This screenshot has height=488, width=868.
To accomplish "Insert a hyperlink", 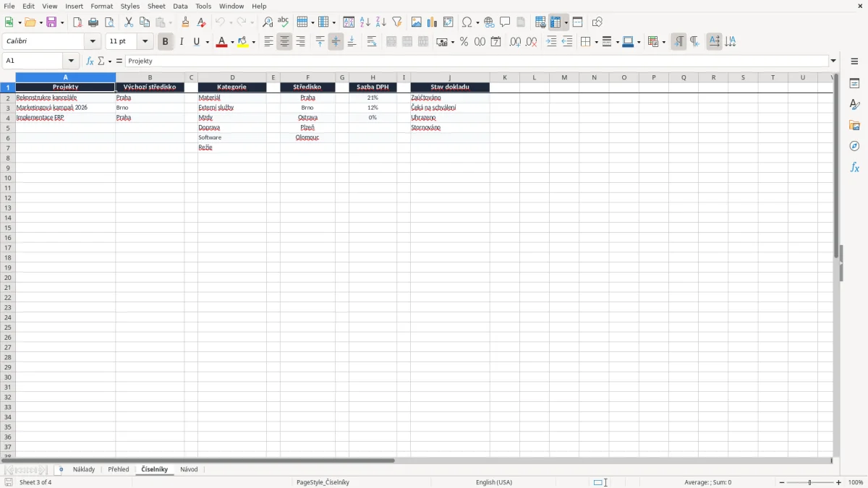I will click(489, 22).
